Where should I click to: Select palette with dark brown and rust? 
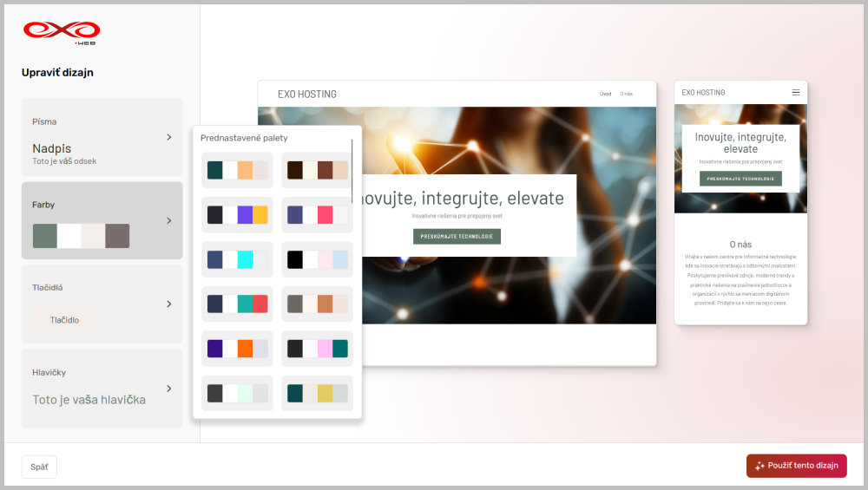tap(317, 170)
